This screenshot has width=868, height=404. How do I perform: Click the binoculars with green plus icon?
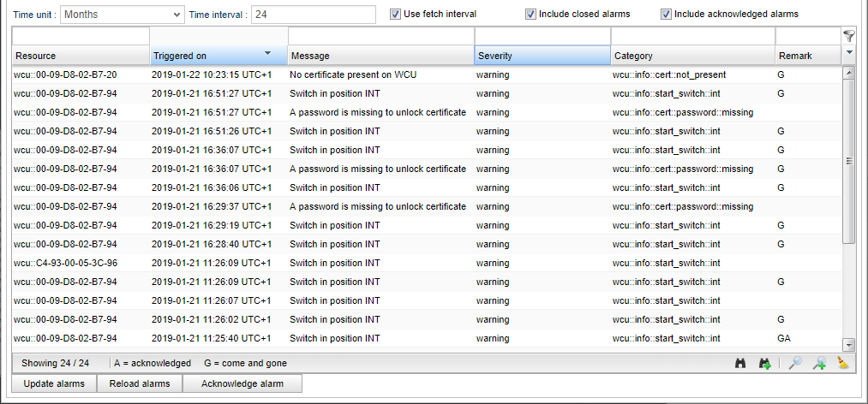(764, 363)
